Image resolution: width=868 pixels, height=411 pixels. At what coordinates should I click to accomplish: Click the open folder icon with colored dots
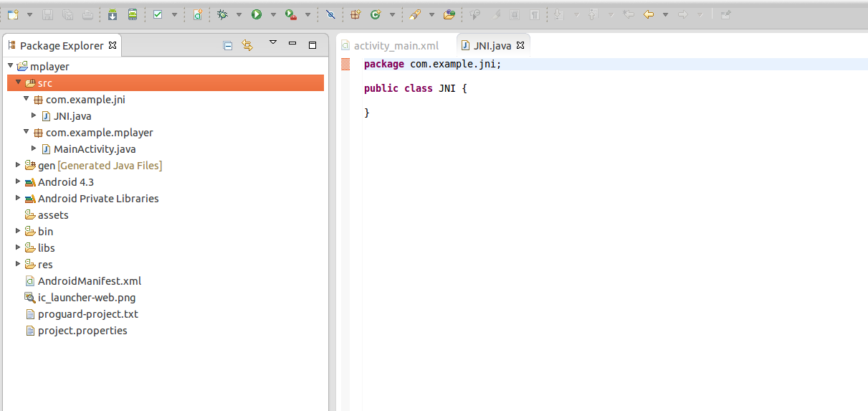(449, 14)
